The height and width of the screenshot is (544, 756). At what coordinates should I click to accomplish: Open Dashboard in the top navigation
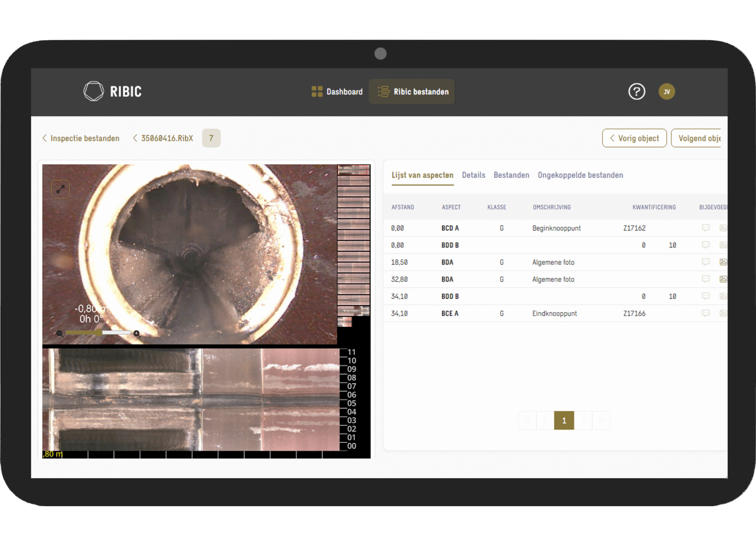[337, 92]
